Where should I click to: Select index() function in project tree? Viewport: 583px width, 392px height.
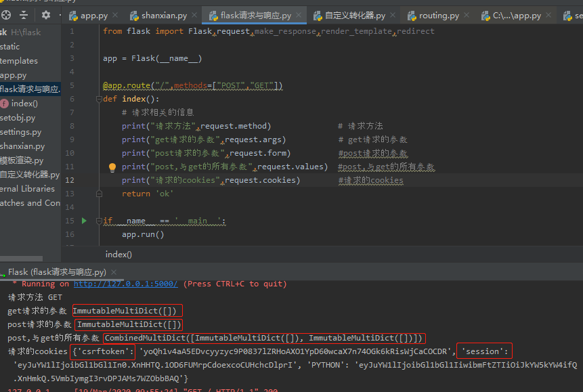[x=24, y=104]
